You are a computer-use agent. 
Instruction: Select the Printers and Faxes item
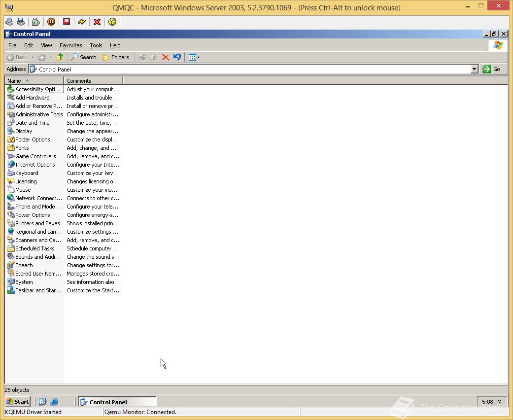[34, 223]
